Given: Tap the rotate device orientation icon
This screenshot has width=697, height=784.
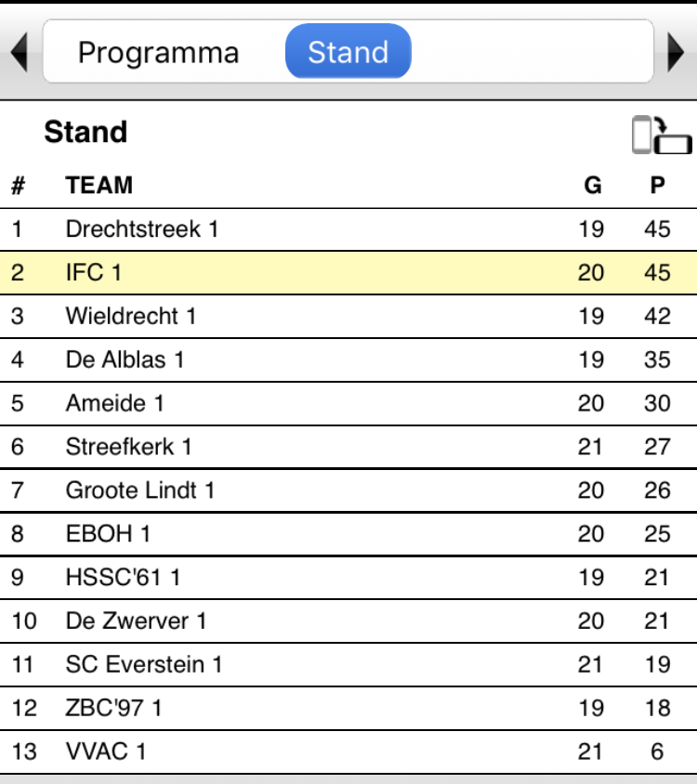Looking at the screenshot, I should (x=662, y=135).
